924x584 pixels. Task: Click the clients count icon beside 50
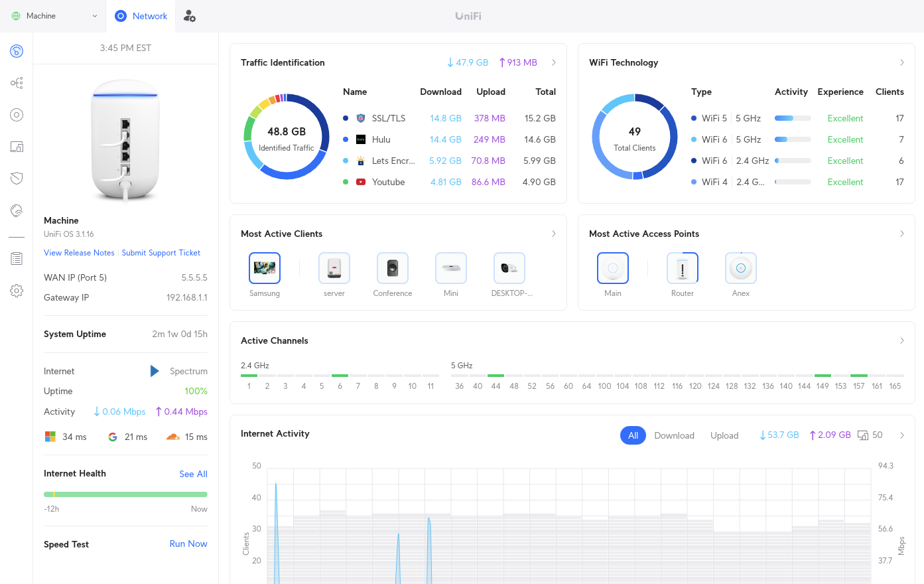pos(863,435)
